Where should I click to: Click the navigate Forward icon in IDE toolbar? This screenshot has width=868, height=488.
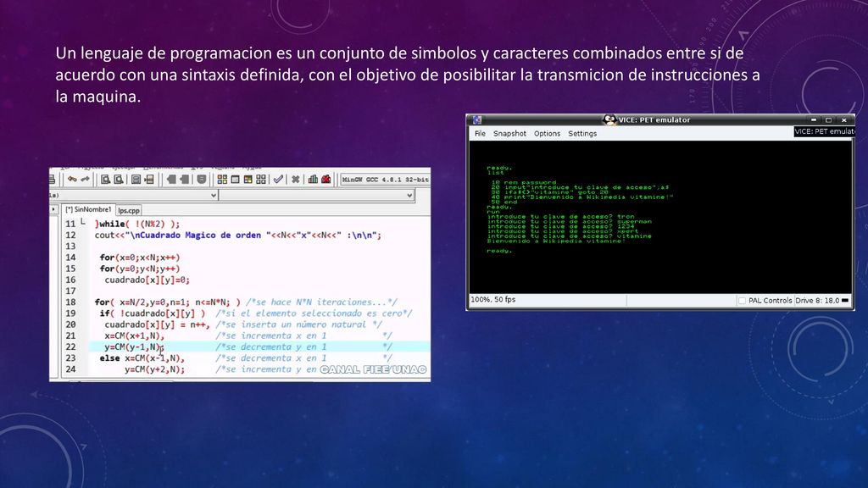point(184,180)
